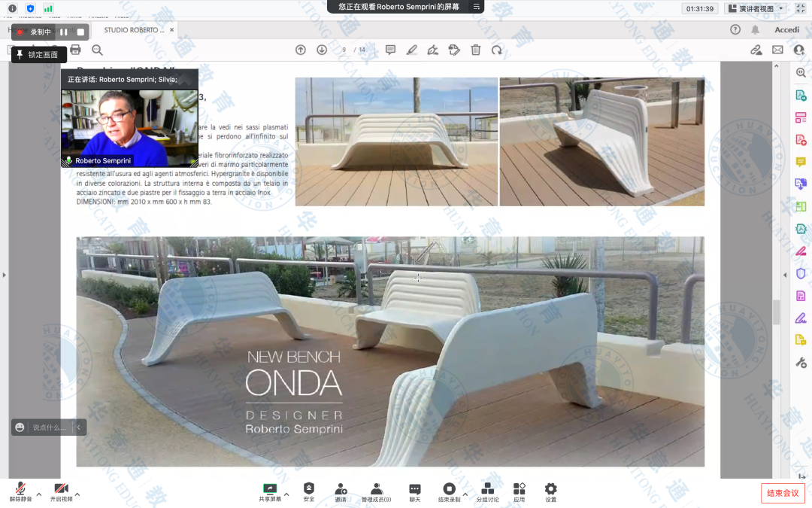Screen dimensions: 812x508
Task: Open meeting 设置 settings
Action: click(x=550, y=492)
